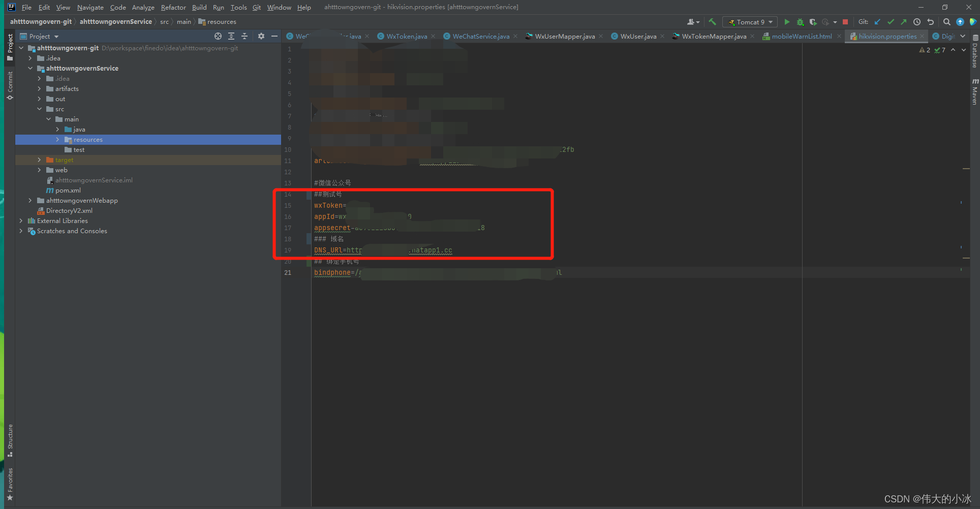Expand the web folder
Screen dimensions: 980x509
(40, 170)
